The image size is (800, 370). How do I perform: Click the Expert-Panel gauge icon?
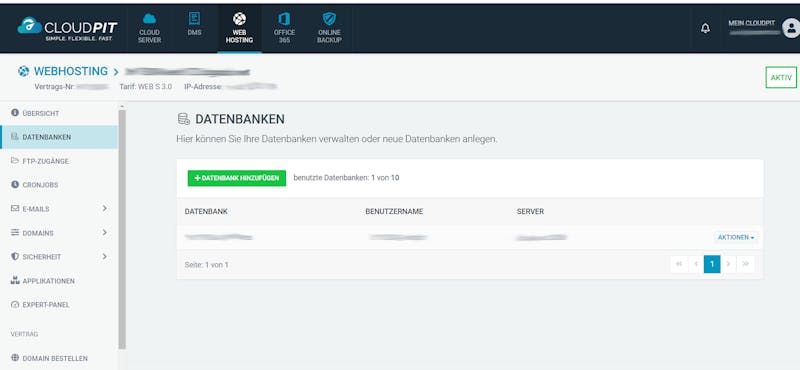click(15, 305)
